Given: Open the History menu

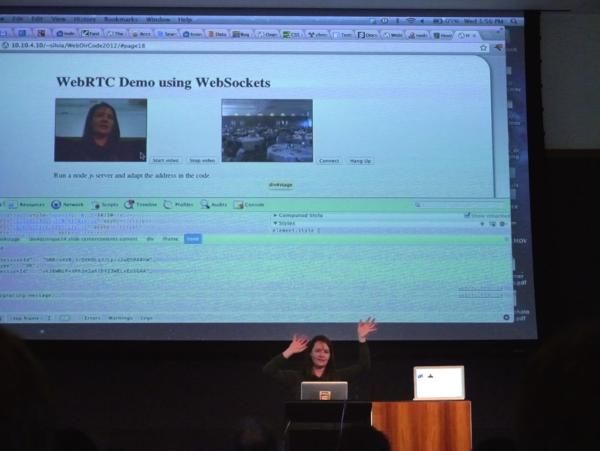Looking at the screenshot, I should coord(85,19).
